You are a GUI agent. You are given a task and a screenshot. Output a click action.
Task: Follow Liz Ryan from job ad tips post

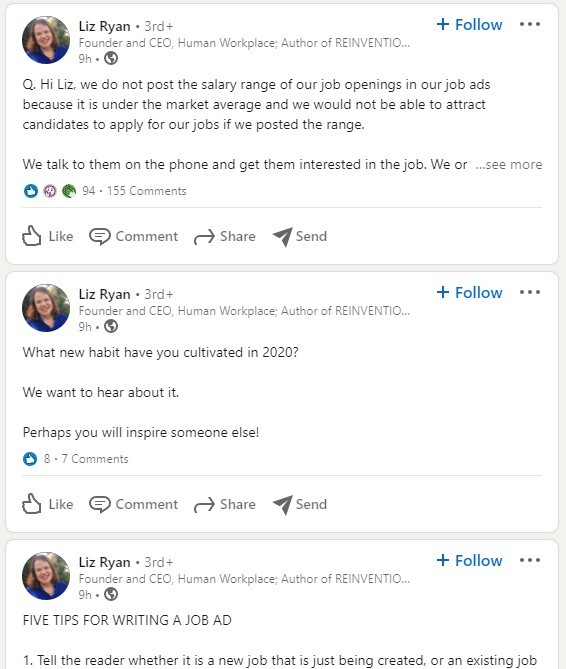coord(469,560)
